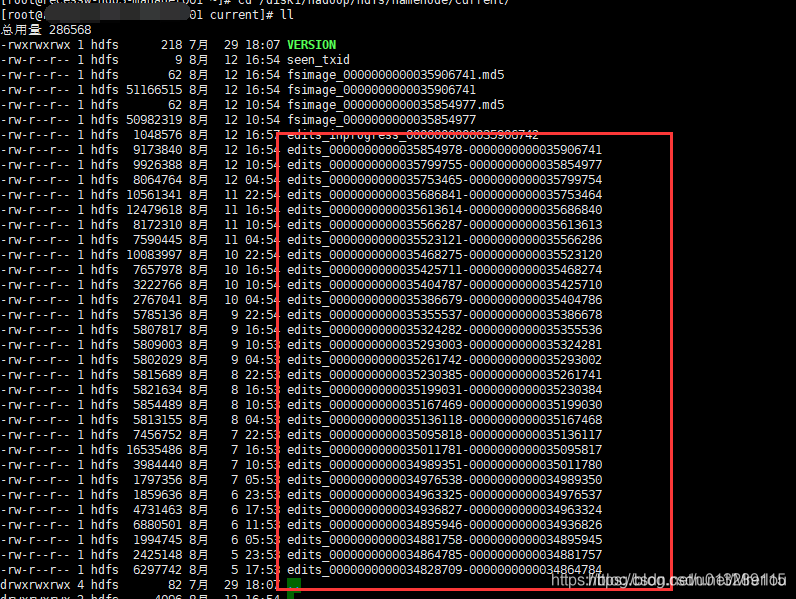The image size is (796, 599).
Task: Select file size 50982319
Action: coord(154,120)
